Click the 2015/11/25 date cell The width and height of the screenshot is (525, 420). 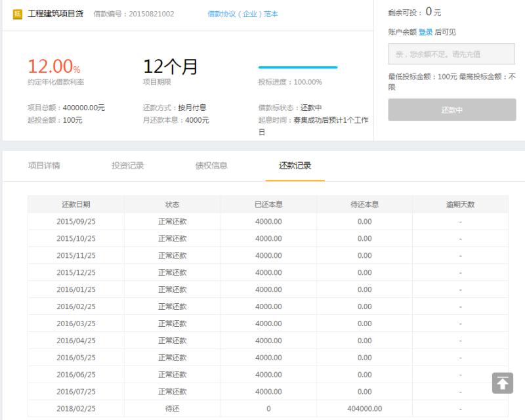click(x=76, y=255)
